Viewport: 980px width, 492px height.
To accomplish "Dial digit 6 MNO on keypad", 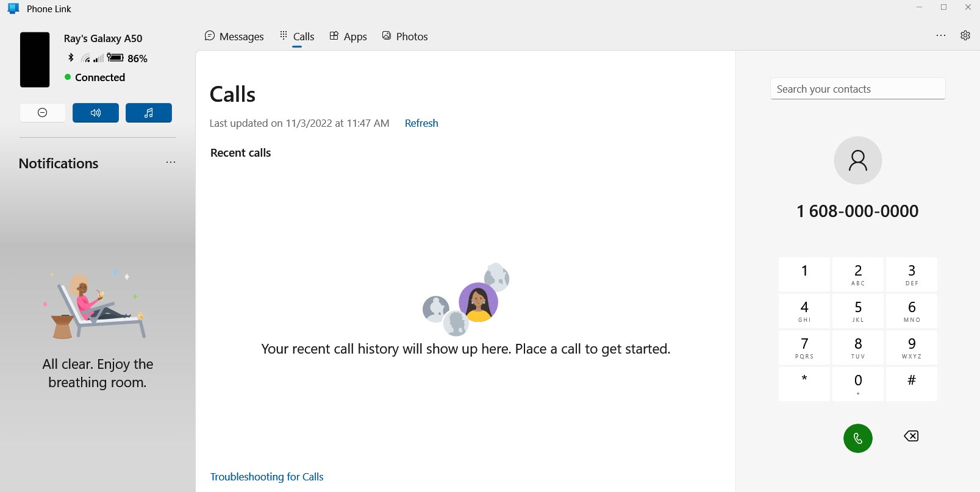I will click(912, 311).
